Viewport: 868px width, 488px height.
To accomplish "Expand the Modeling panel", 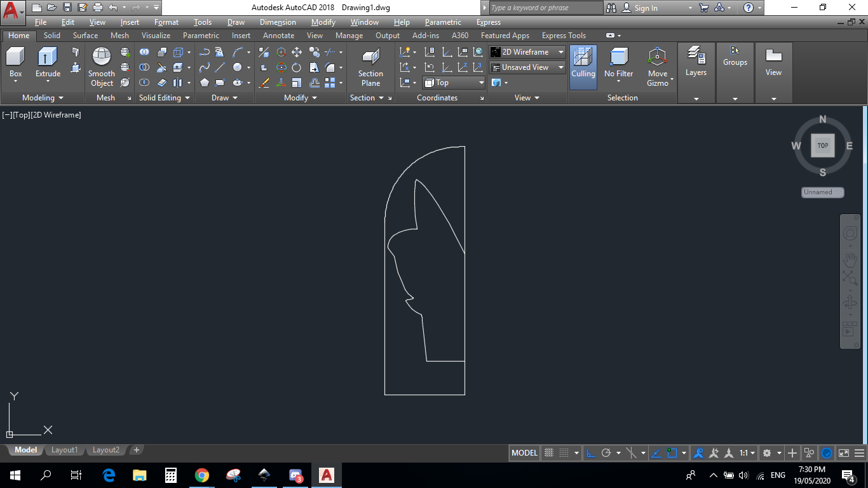I will click(x=43, y=98).
